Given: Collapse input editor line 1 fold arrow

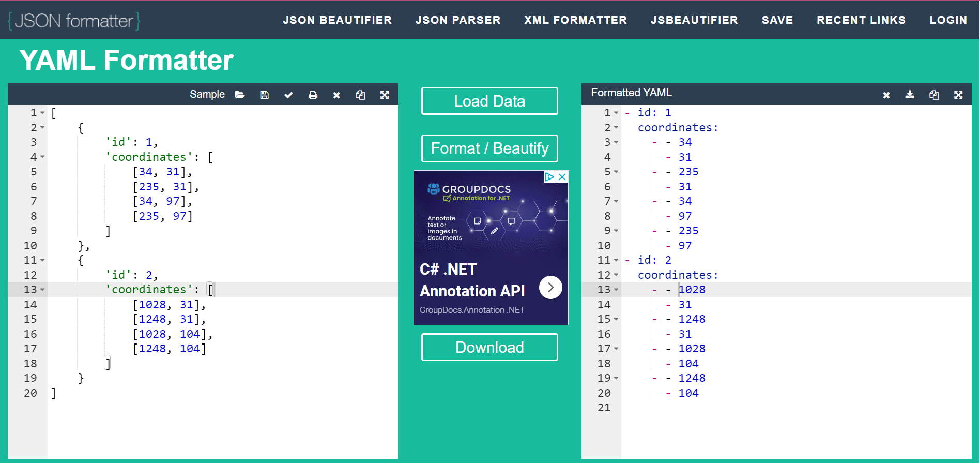Looking at the screenshot, I should pos(42,113).
